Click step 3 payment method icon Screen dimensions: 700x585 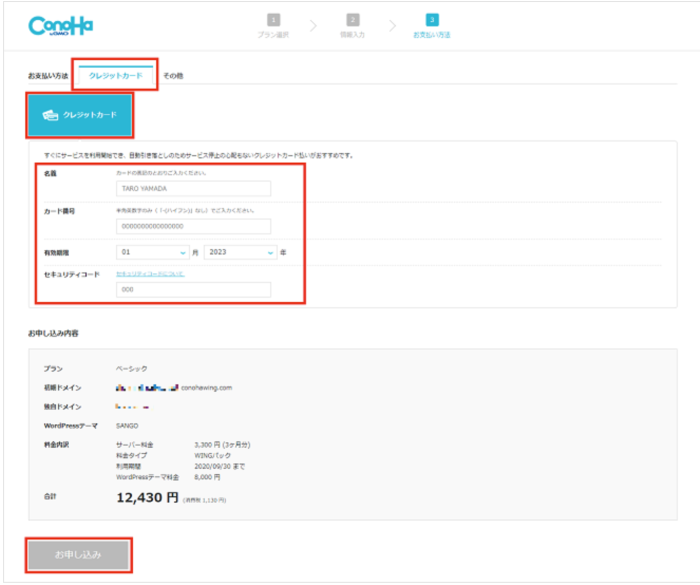pos(432,20)
